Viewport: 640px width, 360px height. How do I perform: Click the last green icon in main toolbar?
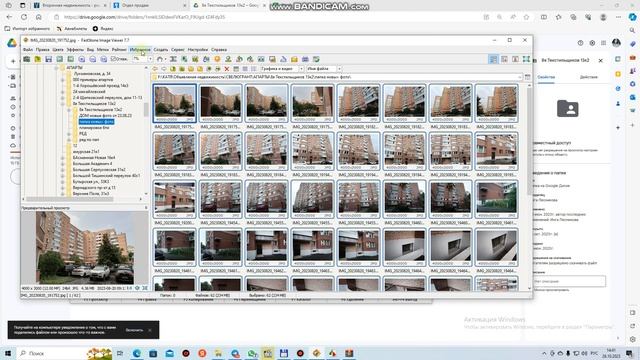click(x=316, y=60)
